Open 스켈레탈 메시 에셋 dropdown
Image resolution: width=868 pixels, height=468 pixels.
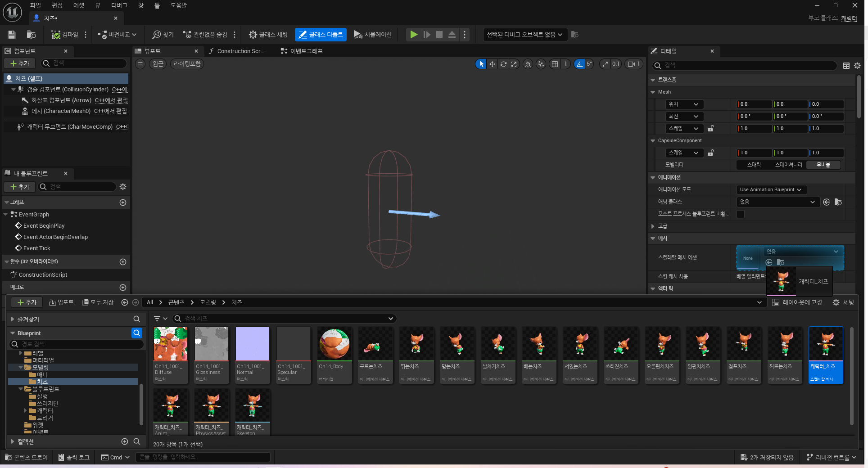coord(803,252)
